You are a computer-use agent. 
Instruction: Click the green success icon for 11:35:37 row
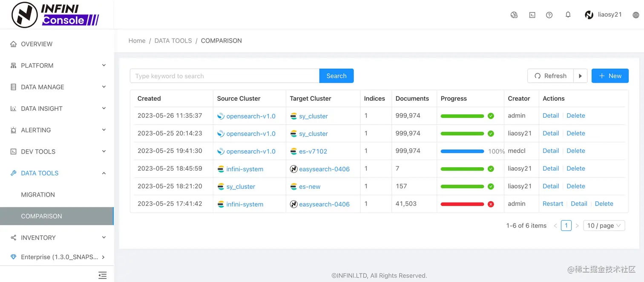[491, 116]
